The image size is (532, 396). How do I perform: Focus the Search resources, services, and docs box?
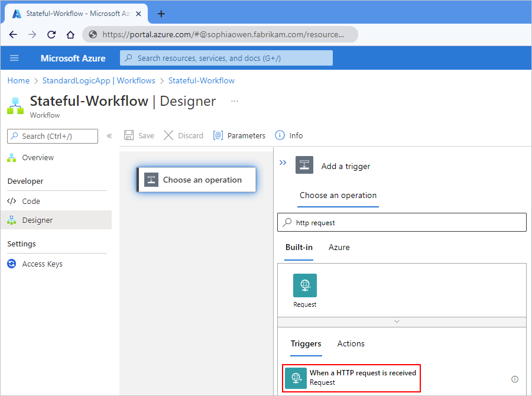[x=226, y=58]
